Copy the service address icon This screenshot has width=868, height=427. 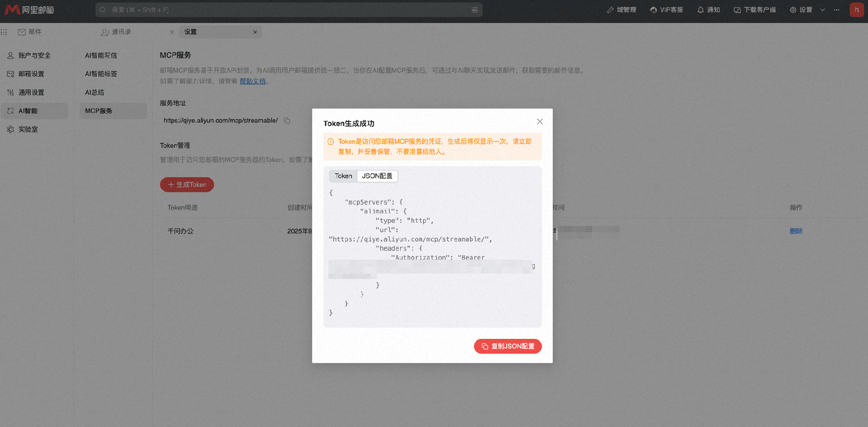(287, 121)
